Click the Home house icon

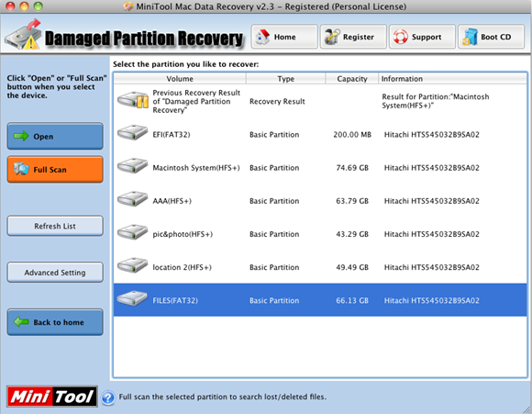[262, 37]
